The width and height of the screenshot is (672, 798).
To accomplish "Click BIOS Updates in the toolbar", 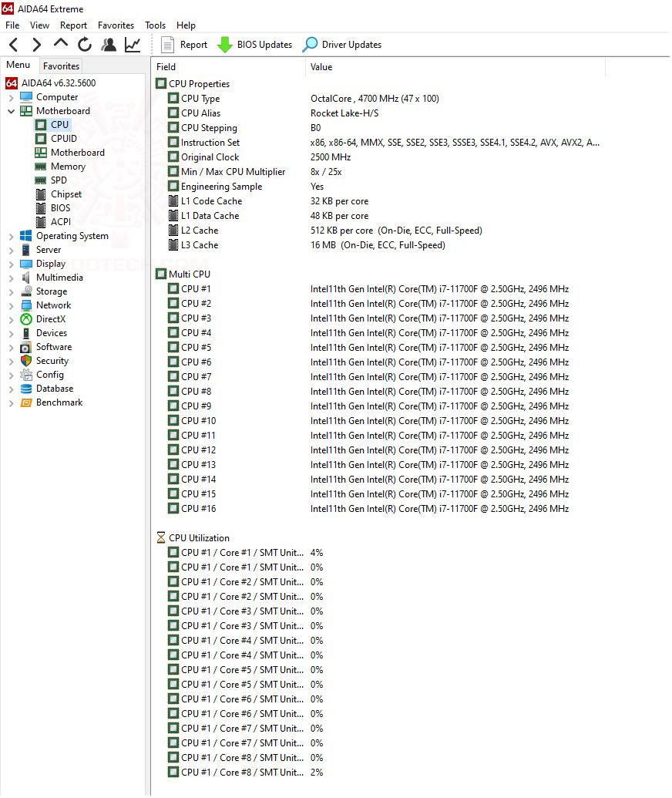I will tap(255, 45).
